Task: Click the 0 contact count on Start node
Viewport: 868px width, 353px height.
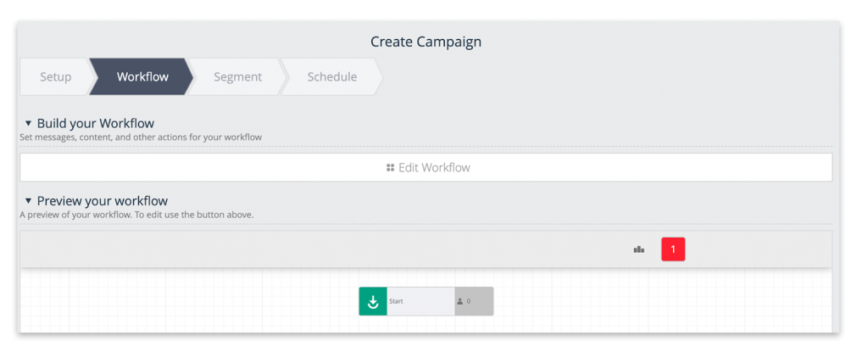Action: tap(468, 301)
